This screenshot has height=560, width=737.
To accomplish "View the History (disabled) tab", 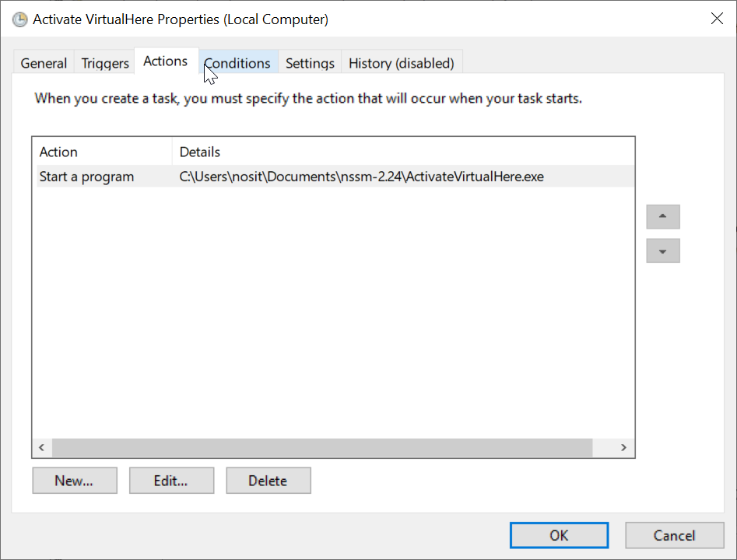I will [401, 64].
